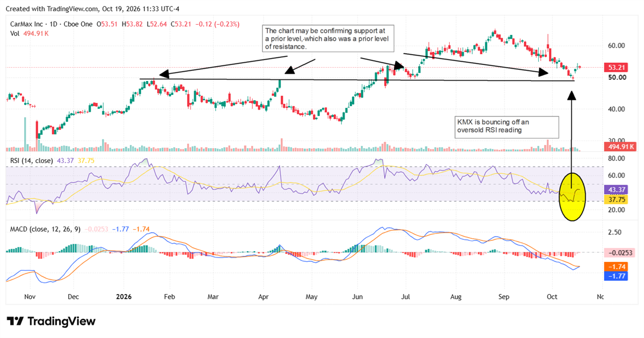Viewport: 644px width, 338px height.
Task: Click the change value −0.12 (−0.23%)
Action: click(218, 24)
